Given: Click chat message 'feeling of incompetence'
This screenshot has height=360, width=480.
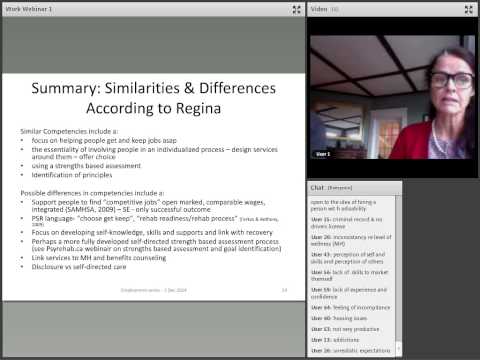Looking at the screenshot, I should [x=350, y=307].
